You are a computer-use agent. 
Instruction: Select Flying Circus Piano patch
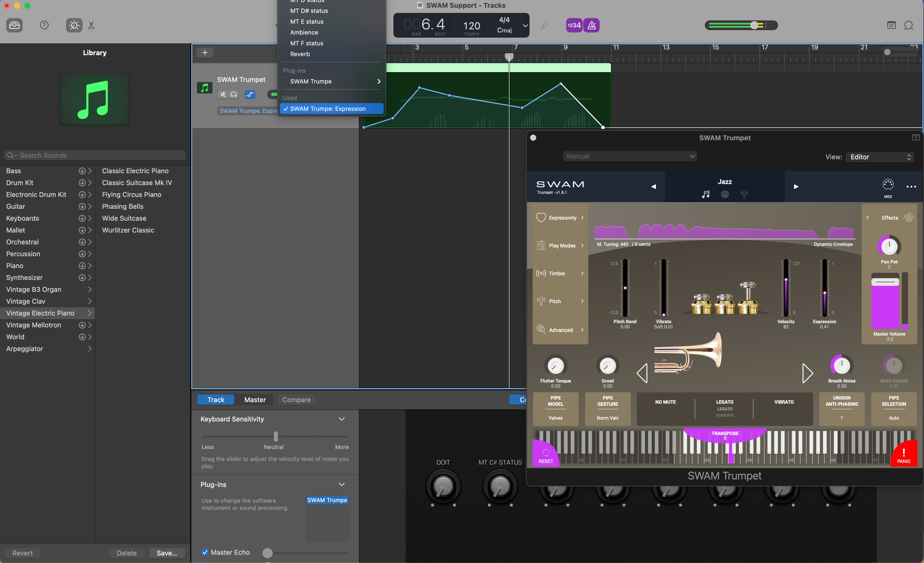132,195
